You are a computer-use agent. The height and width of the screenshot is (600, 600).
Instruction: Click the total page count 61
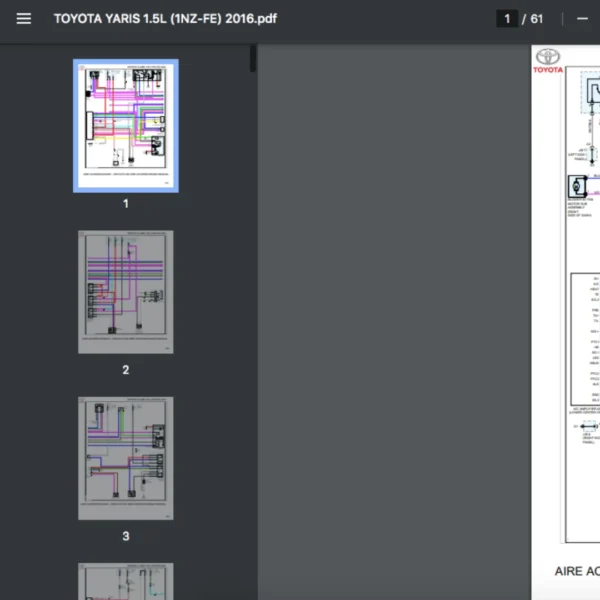click(537, 19)
